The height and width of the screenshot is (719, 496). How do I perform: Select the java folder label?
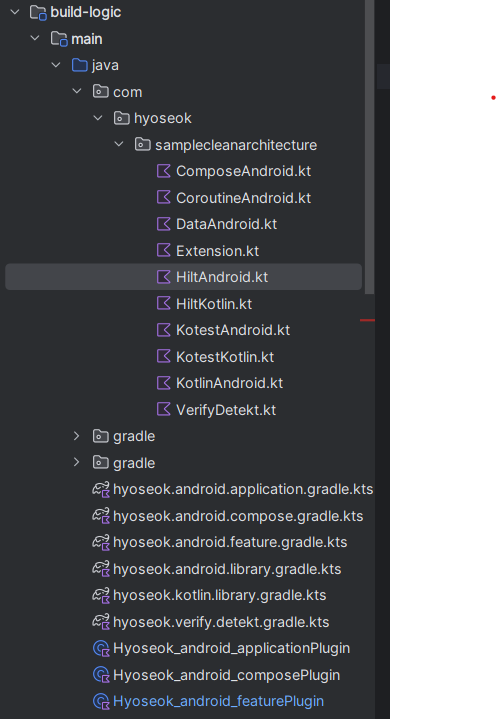[x=105, y=65]
